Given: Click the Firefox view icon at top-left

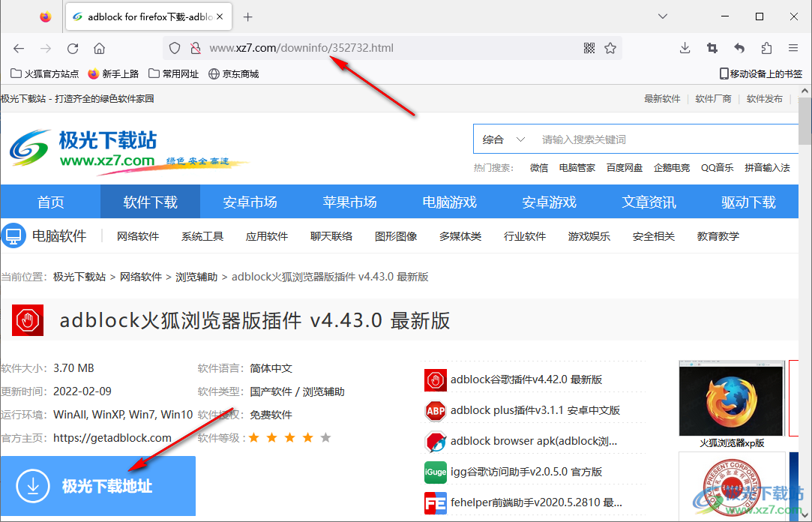Looking at the screenshot, I should [46, 16].
